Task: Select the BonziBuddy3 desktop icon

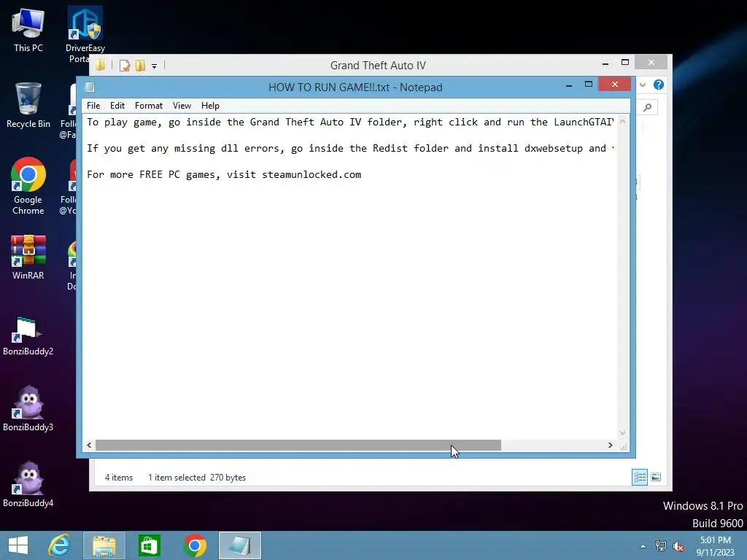Action: coord(28,408)
